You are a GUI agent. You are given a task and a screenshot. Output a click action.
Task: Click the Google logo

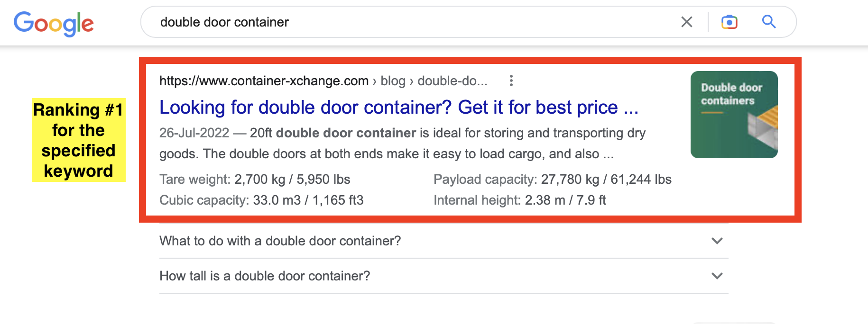54,23
